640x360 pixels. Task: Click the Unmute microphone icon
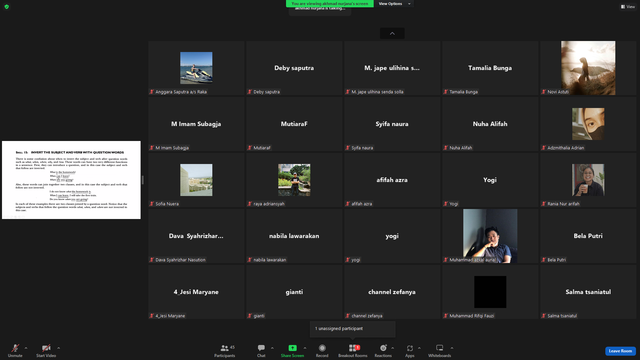pos(15,348)
